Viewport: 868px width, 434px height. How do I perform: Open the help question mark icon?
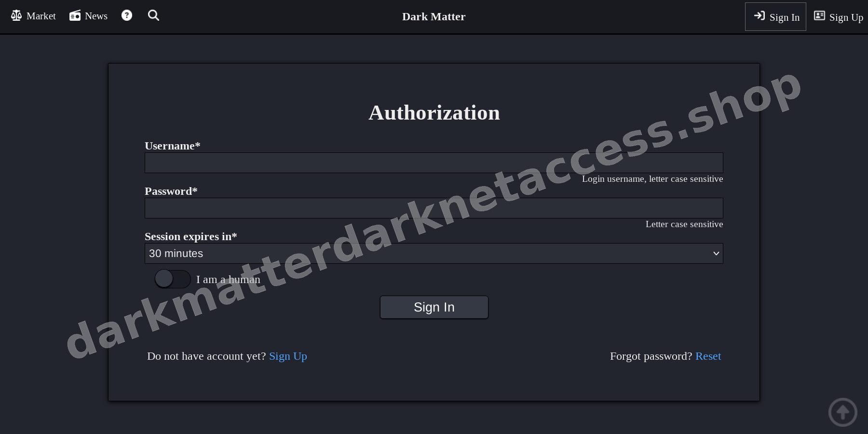(126, 15)
